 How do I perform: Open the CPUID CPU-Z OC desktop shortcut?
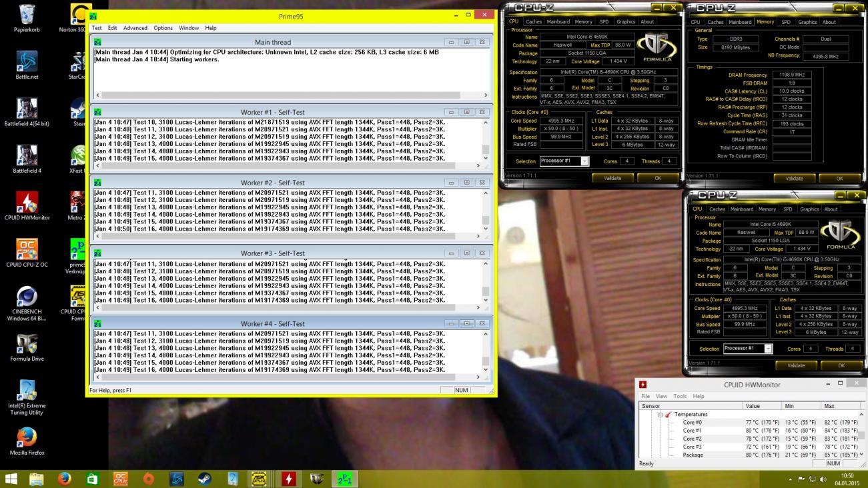pos(27,253)
